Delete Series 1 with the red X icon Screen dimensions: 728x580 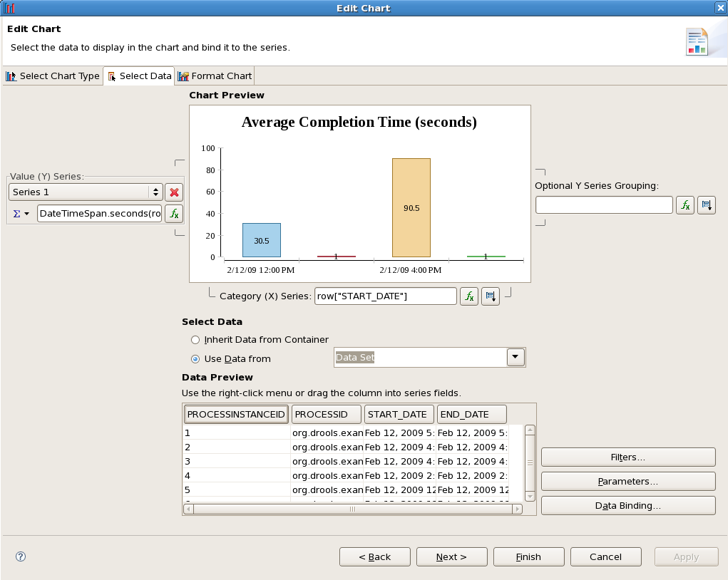174,192
